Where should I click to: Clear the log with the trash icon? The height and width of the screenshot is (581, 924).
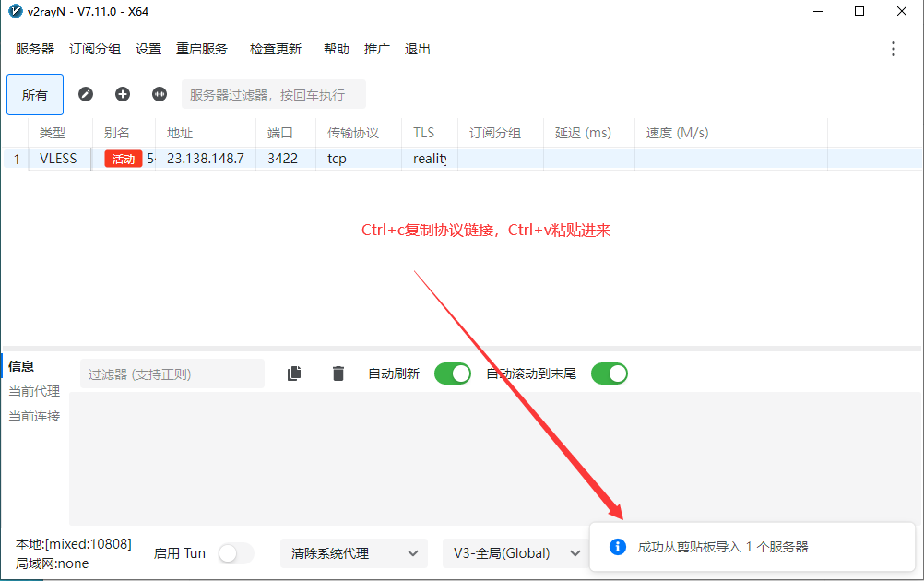(x=338, y=373)
